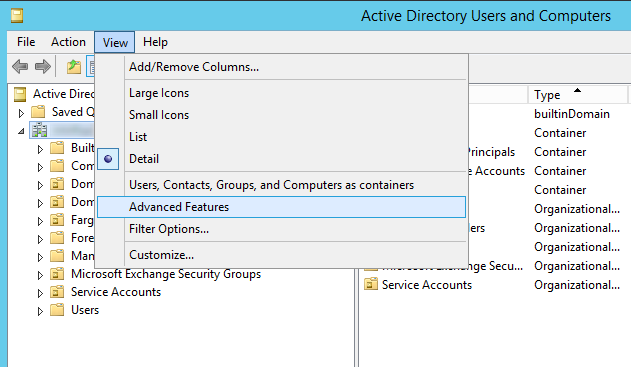
Task: Click the Up one level folder icon
Action: pos(74,66)
